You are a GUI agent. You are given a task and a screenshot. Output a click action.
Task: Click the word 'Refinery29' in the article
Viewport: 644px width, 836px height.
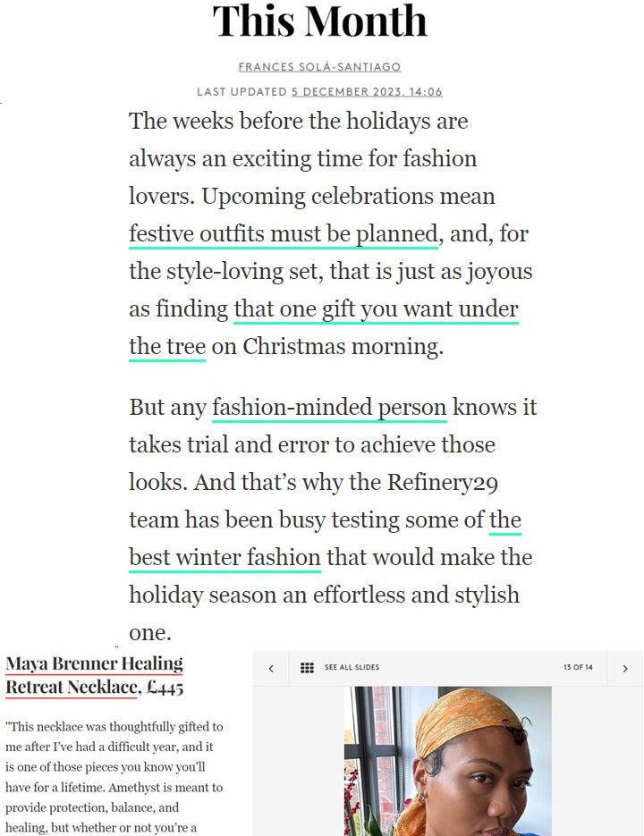[x=434, y=483]
